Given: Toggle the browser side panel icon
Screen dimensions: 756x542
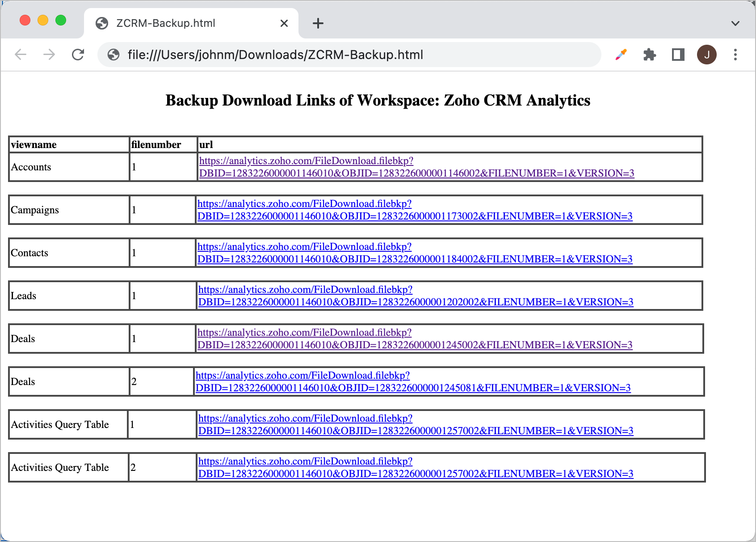Looking at the screenshot, I should coord(678,55).
